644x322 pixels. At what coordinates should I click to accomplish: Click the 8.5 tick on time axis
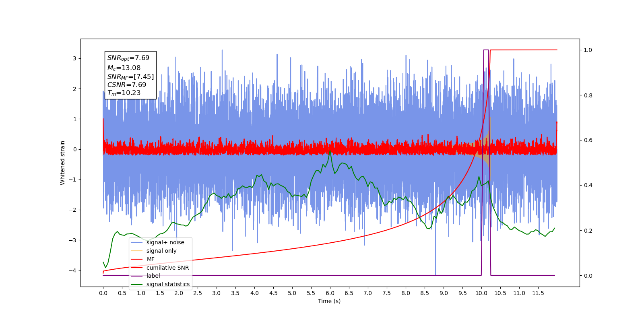pyautogui.click(x=425, y=293)
